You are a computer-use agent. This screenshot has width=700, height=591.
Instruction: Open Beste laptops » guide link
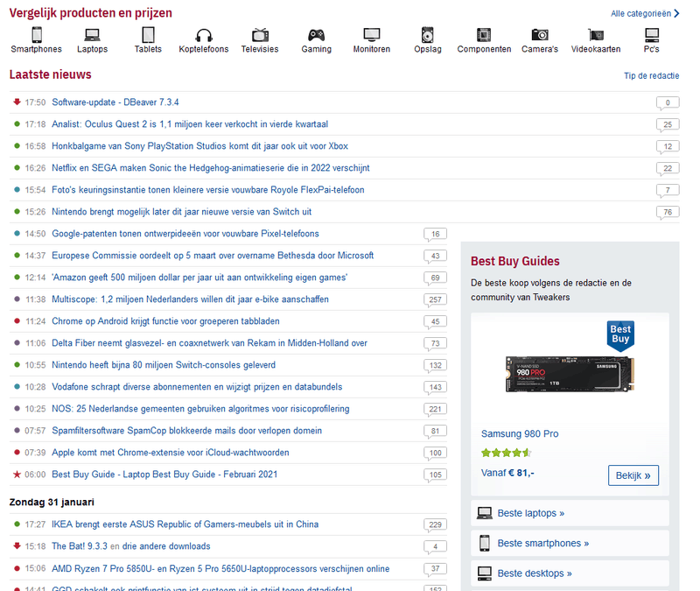[531, 513]
